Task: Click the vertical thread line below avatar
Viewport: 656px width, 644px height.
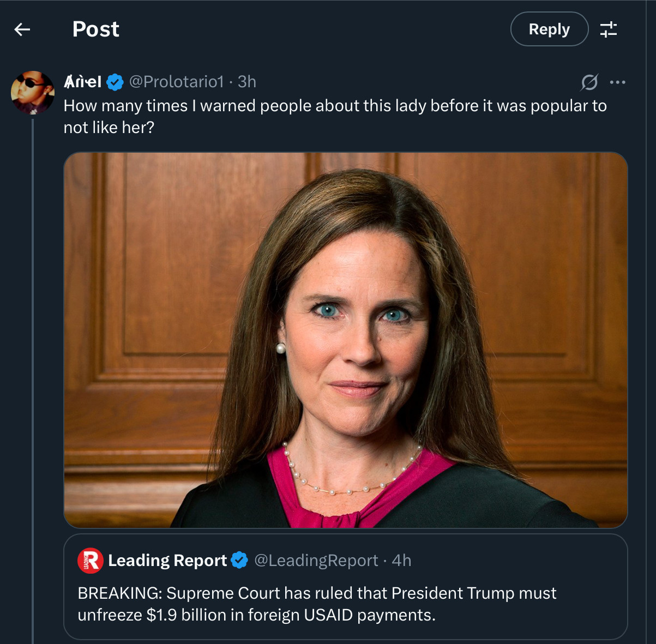Action: tap(33, 382)
